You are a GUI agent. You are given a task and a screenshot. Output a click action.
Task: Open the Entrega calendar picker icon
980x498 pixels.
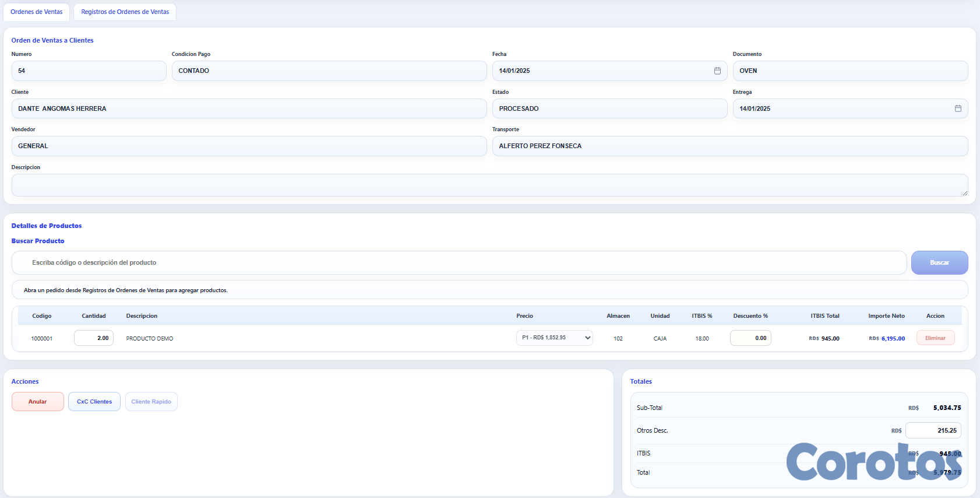click(958, 108)
